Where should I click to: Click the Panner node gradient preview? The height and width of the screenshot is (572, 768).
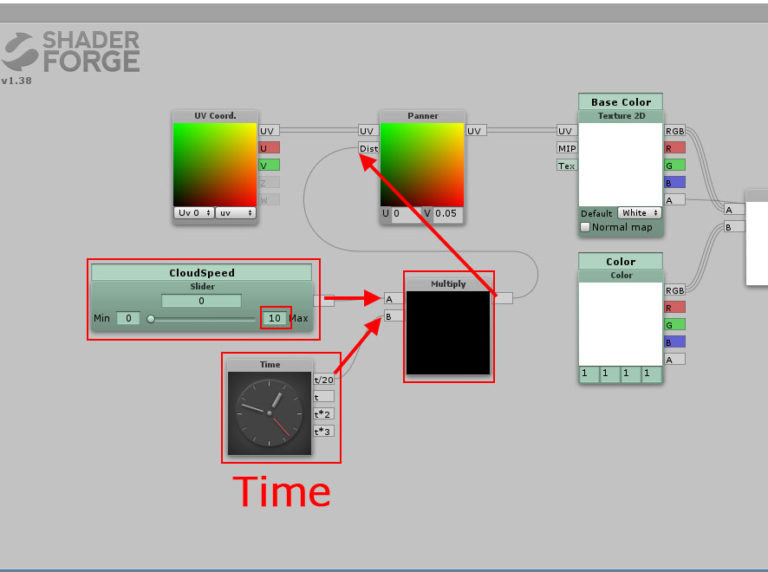[x=422, y=164]
